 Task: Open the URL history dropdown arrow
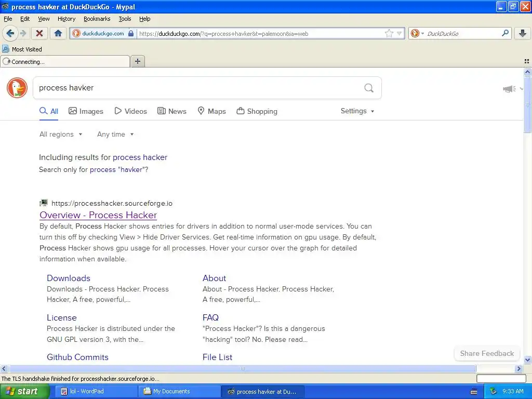(400, 33)
